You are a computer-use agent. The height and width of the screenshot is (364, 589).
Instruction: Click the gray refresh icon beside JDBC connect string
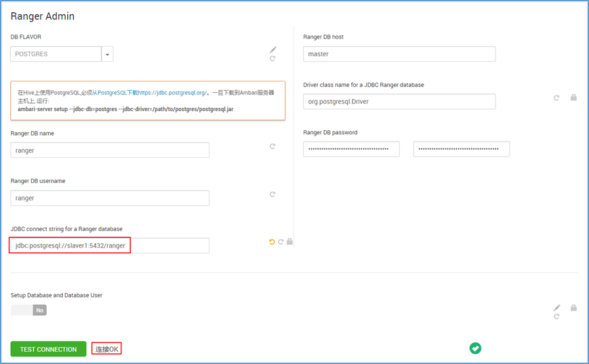point(281,242)
